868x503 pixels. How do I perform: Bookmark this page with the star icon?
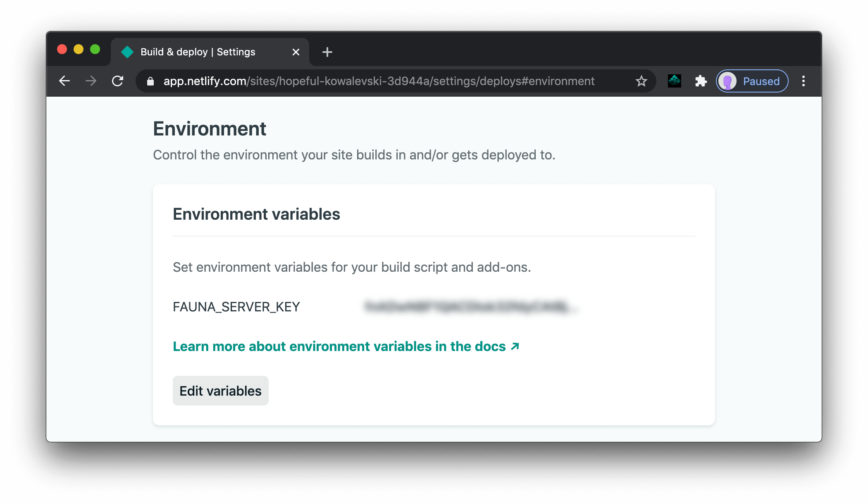point(641,81)
